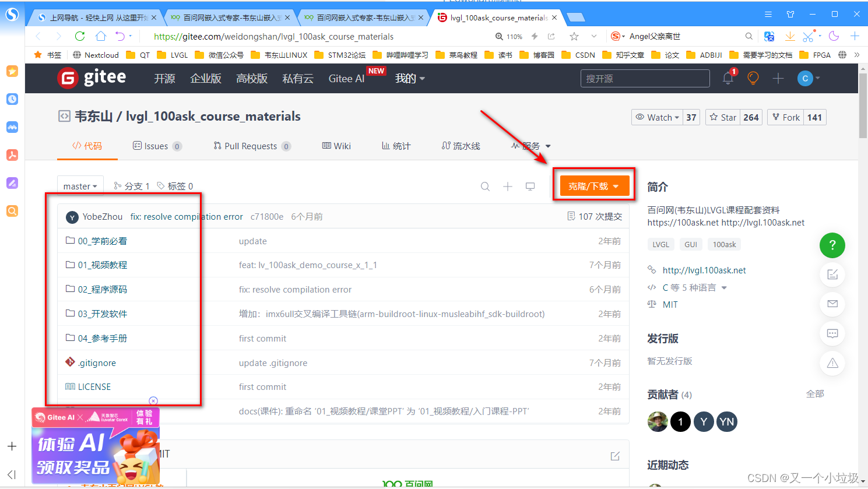Click the Fork button

tap(786, 117)
